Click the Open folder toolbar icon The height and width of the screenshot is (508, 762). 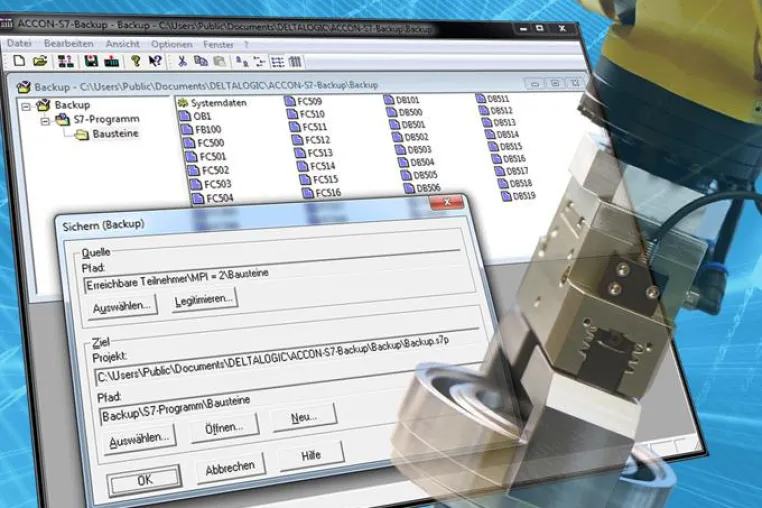(x=40, y=61)
